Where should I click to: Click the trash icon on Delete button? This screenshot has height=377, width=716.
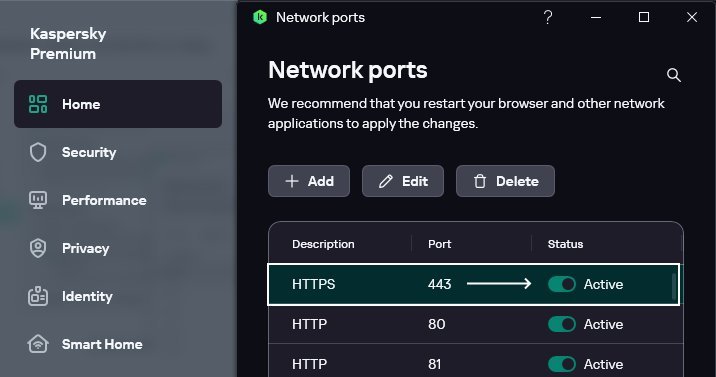(480, 181)
